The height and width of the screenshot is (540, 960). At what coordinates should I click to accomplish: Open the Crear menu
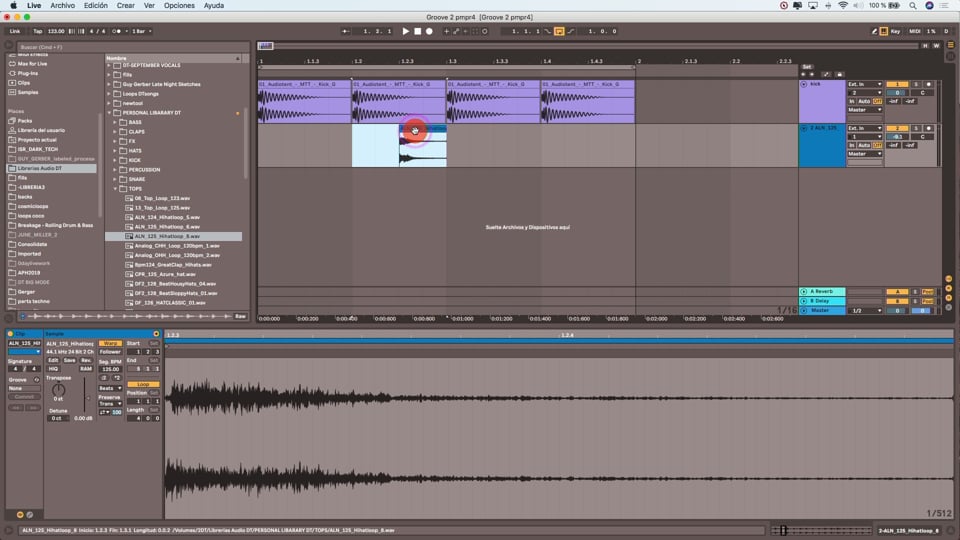coord(126,6)
